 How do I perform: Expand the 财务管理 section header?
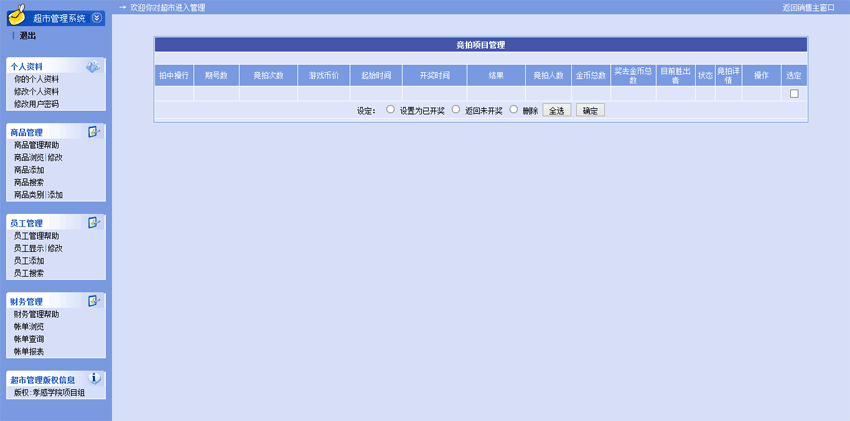point(27,301)
